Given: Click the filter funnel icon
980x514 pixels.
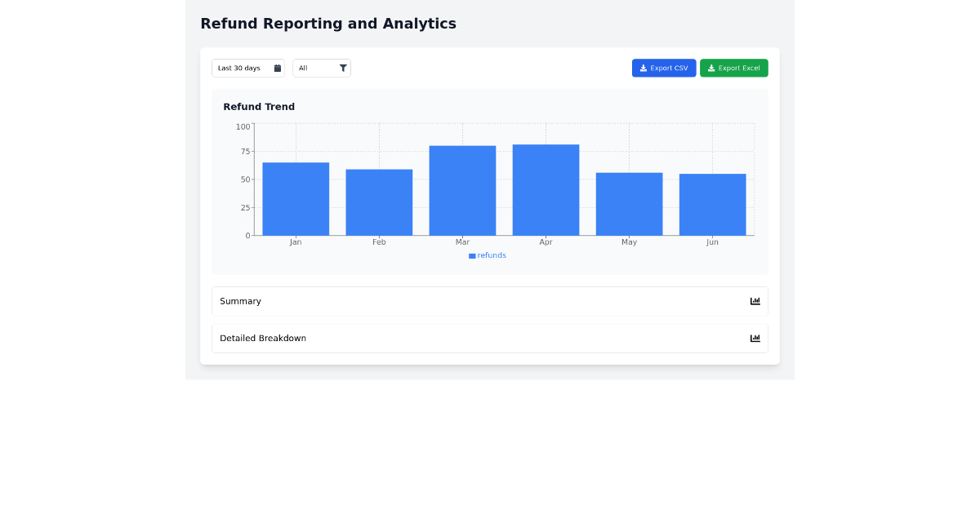Looking at the screenshot, I should pyautogui.click(x=343, y=68).
